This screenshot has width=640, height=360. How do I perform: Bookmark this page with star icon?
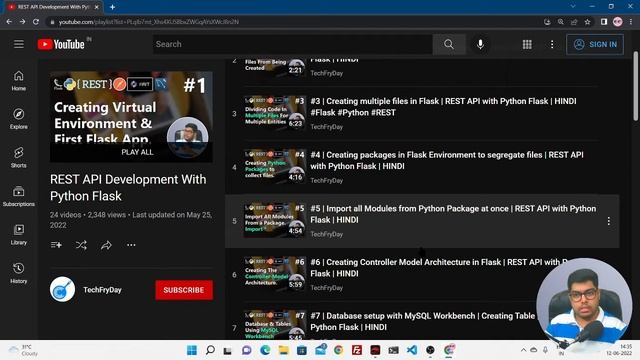(587, 22)
